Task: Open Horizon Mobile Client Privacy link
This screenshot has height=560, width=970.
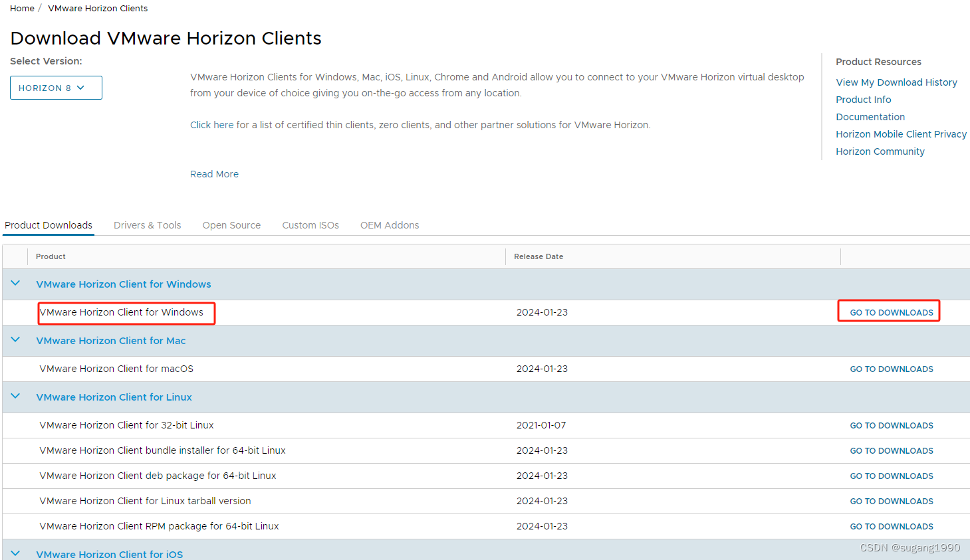Action: point(901,134)
